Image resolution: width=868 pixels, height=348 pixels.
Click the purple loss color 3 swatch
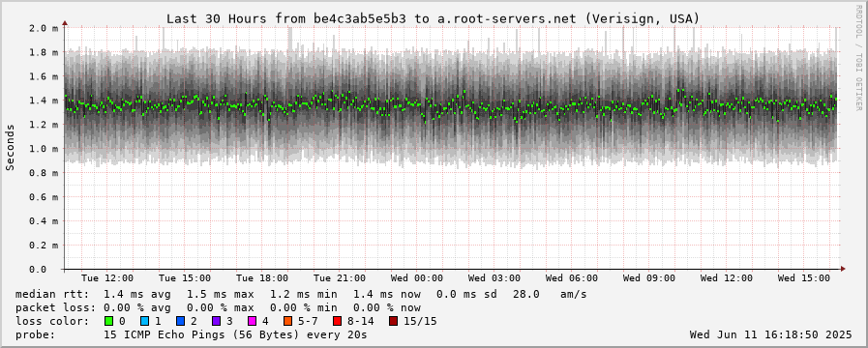(x=216, y=321)
